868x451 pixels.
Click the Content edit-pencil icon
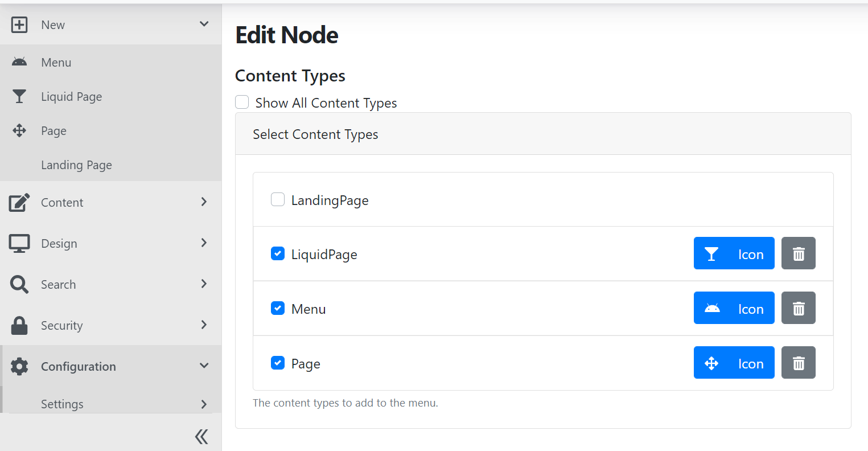(x=19, y=202)
